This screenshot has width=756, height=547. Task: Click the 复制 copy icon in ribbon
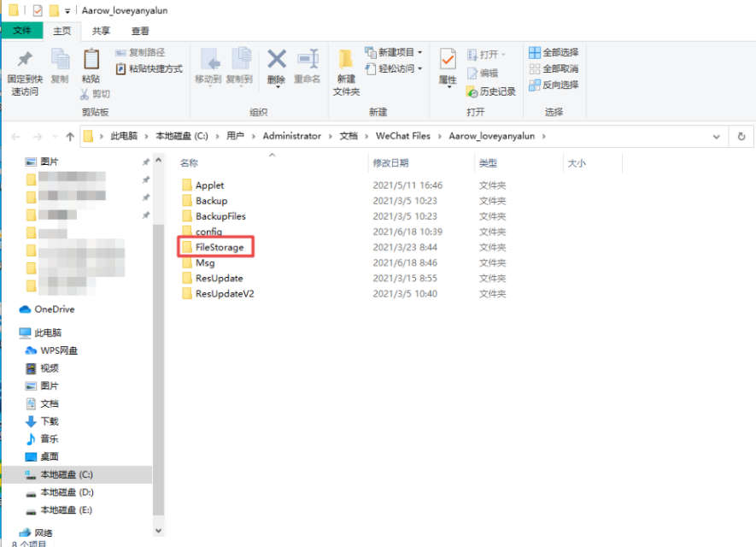(x=61, y=60)
